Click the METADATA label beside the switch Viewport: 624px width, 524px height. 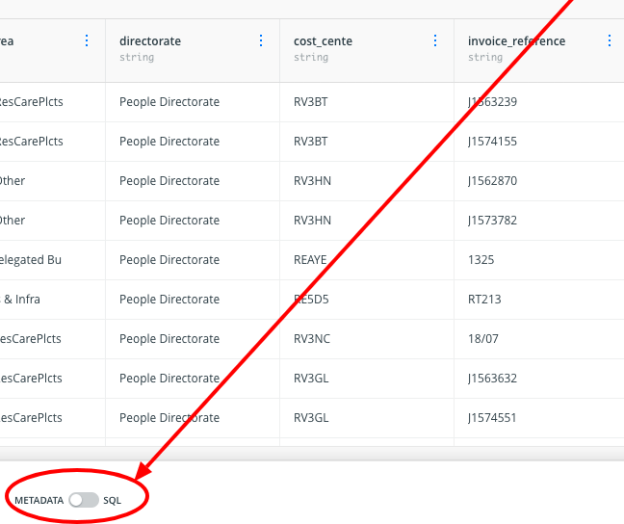click(39, 499)
